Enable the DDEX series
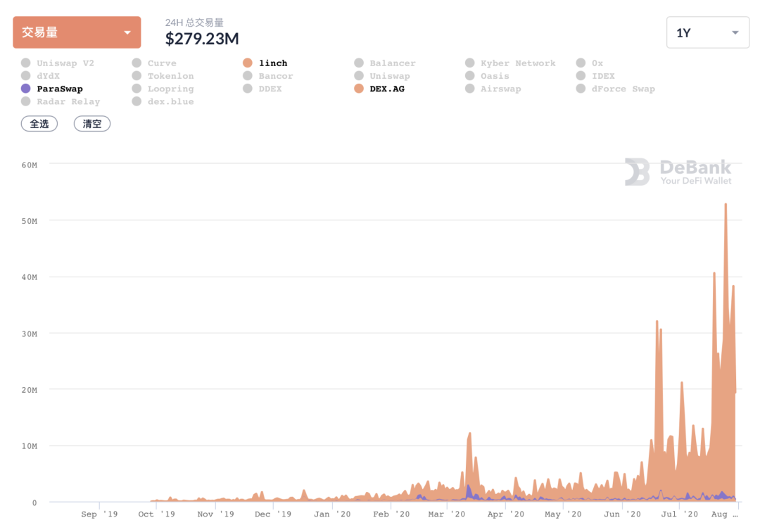 [262, 89]
